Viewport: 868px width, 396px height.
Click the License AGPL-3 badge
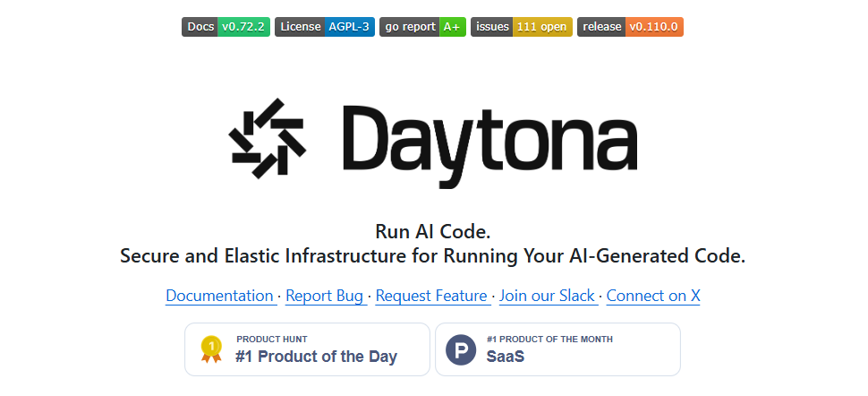tap(325, 27)
